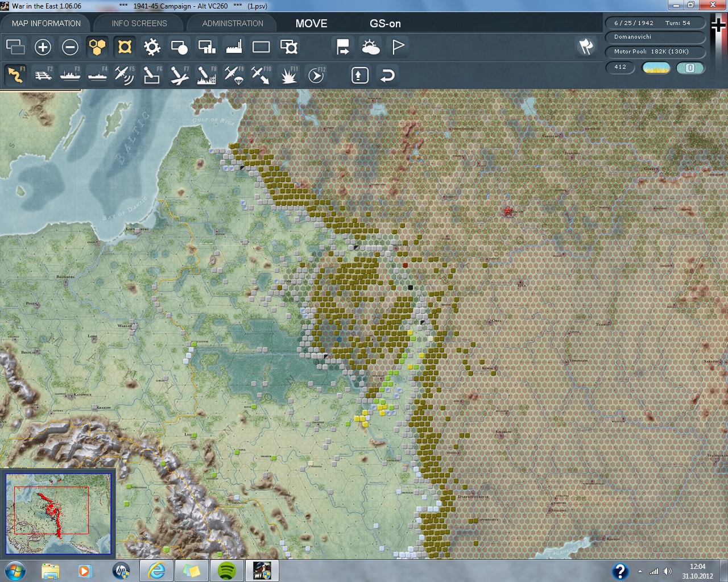
Task: Open Internet Explorer from taskbar
Action: [x=156, y=571]
